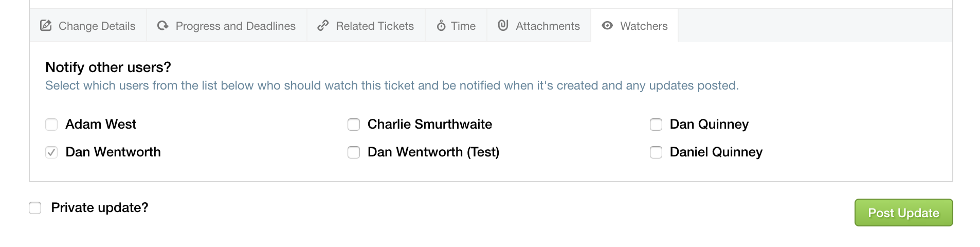Open the Related Tickets tab
The height and width of the screenshot is (247, 980).
point(366,26)
